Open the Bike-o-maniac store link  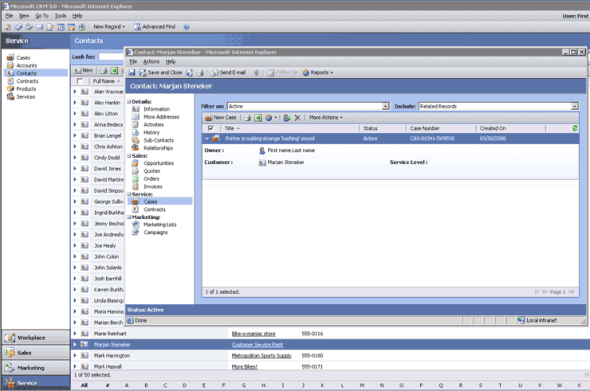253,334
